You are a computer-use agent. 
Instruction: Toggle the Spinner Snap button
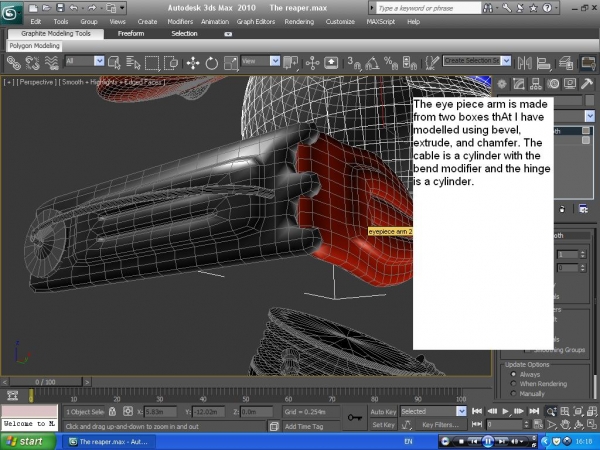pyautogui.click(x=409, y=63)
